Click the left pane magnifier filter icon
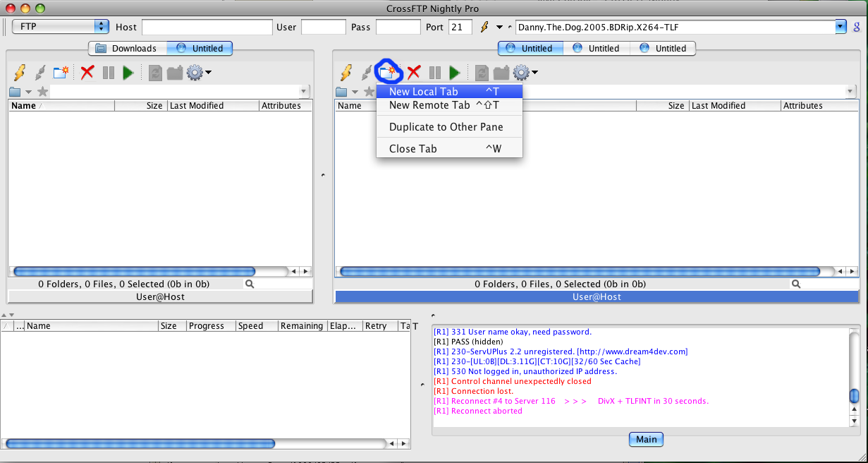Screen dimensions: 868x463 [x=249, y=284]
